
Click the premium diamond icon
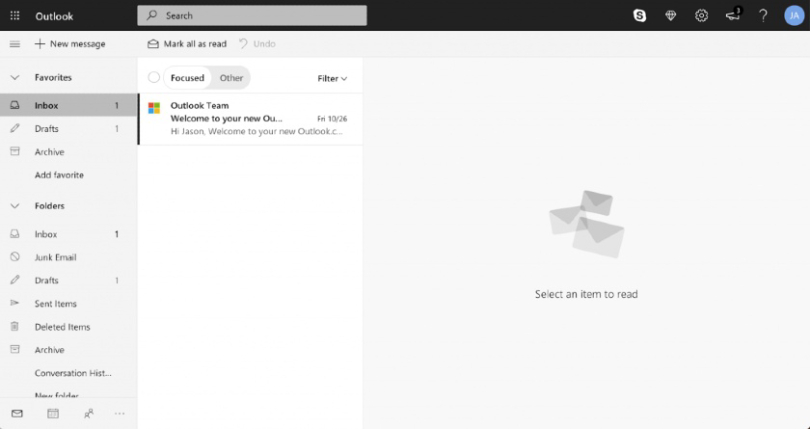click(671, 16)
